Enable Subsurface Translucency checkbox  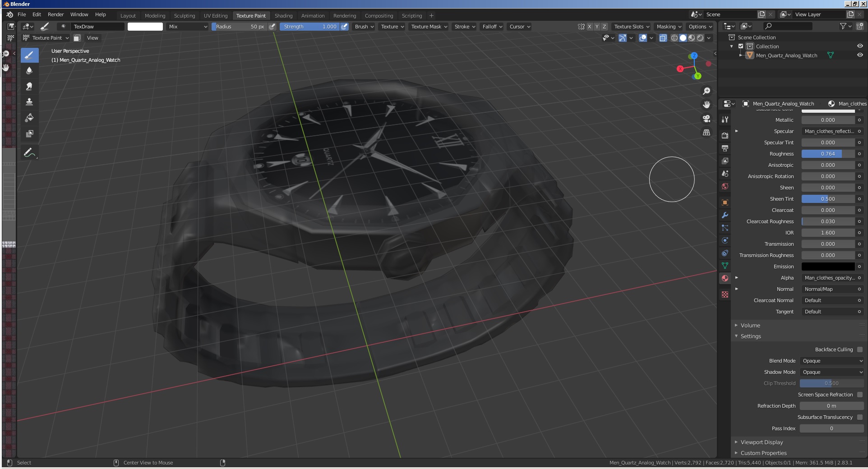tap(860, 417)
